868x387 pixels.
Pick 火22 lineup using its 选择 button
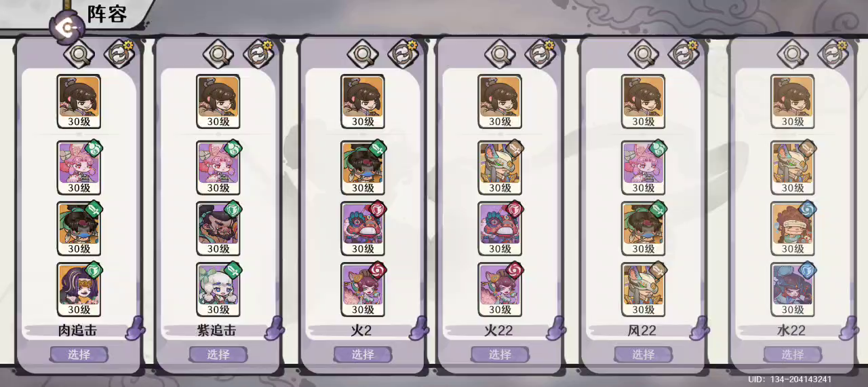tap(500, 354)
